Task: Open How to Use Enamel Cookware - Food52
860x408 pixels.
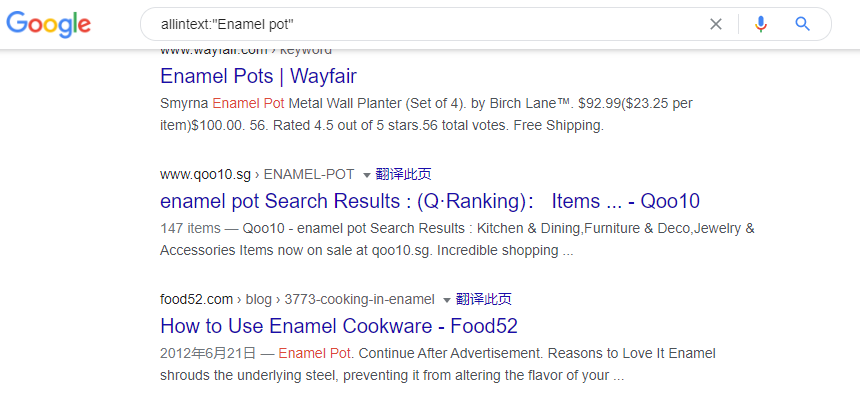Action: click(x=339, y=326)
